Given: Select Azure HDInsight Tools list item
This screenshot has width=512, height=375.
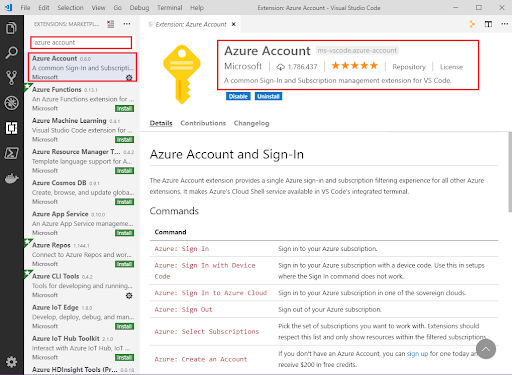Looking at the screenshot, I should (x=82, y=369).
